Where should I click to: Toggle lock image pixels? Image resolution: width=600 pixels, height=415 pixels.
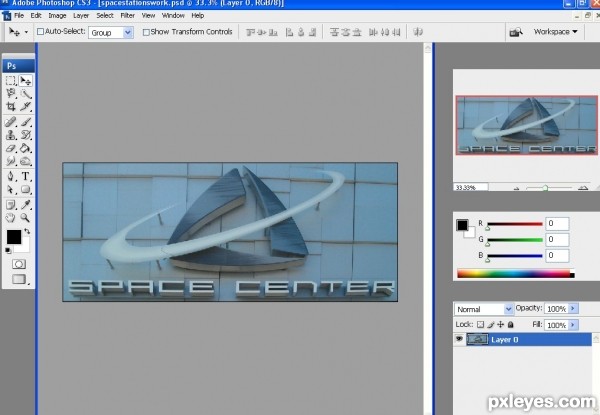click(x=491, y=325)
